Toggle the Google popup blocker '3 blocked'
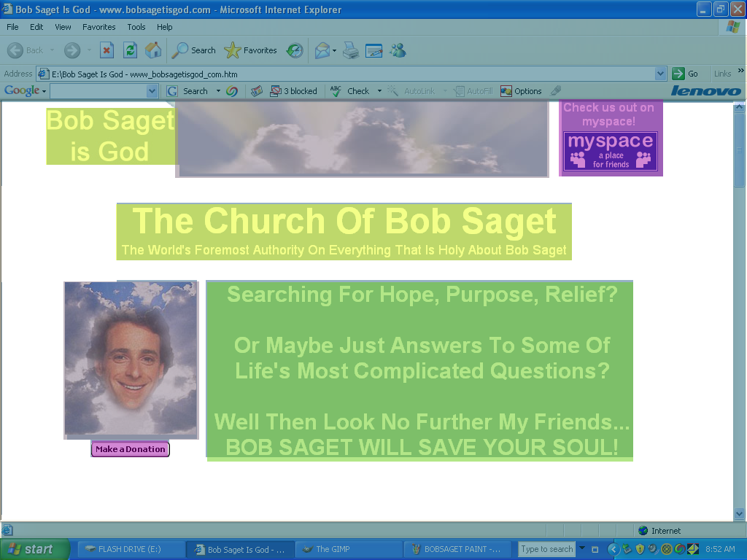This screenshot has height=560, width=747. coord(294,91)
